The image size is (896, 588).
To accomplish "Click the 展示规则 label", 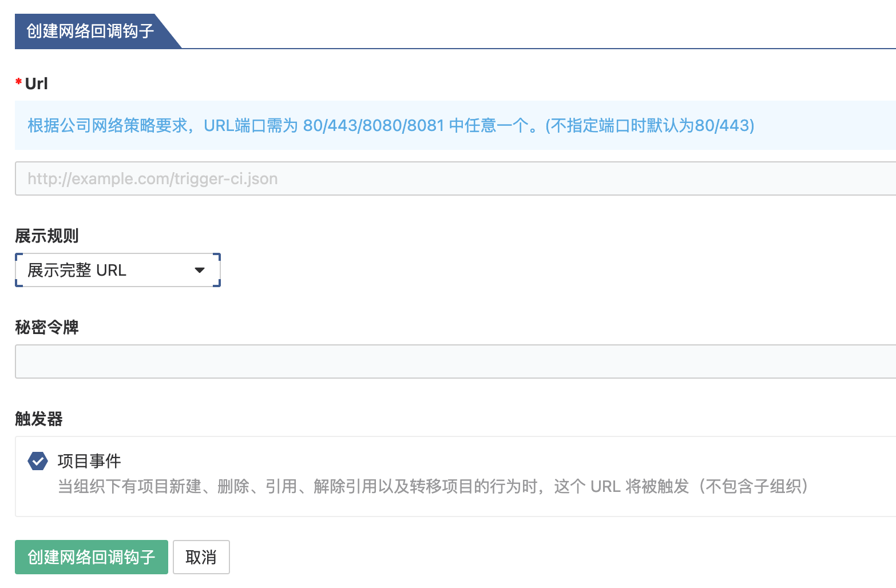I will [x=47, y=236].
